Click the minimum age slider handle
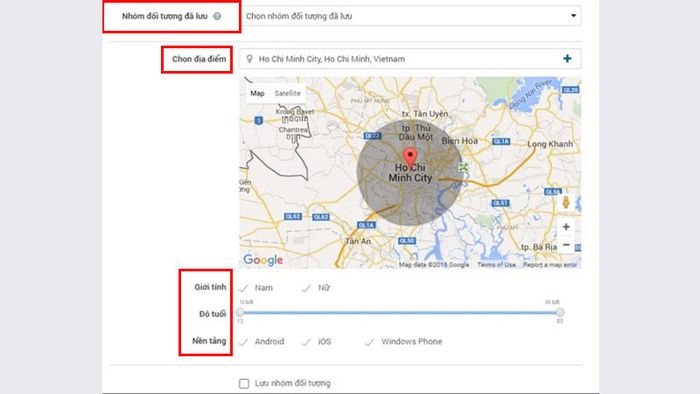Image resolution: width=700 pixels, height=394 pixels. point(240,312)
